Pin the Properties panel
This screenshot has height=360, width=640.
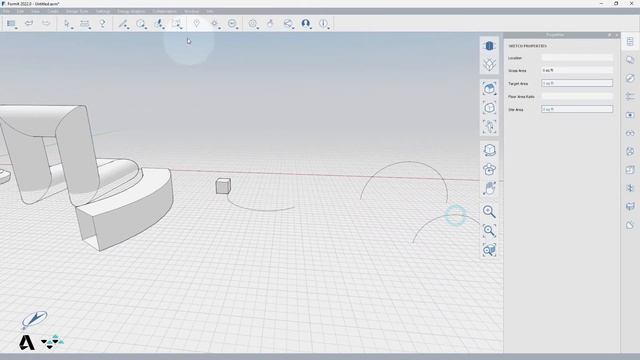[x=609, y=35]
